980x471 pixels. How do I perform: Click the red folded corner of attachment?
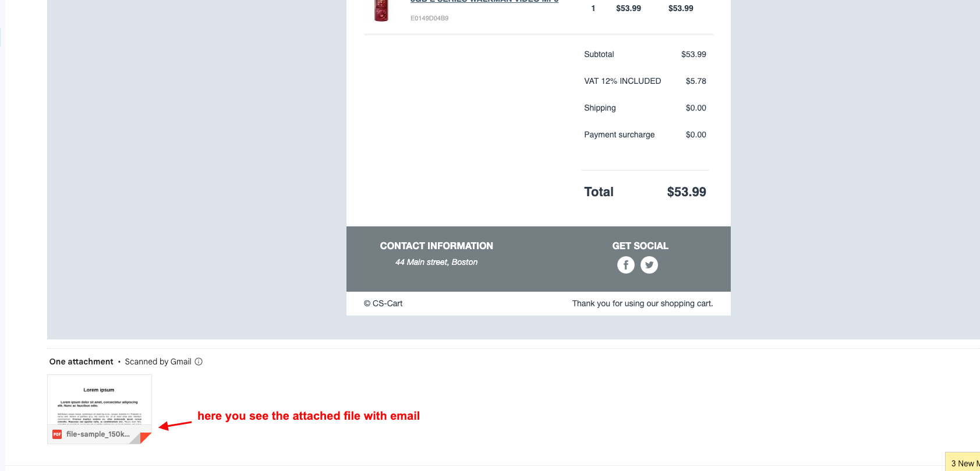coord(146,437)
